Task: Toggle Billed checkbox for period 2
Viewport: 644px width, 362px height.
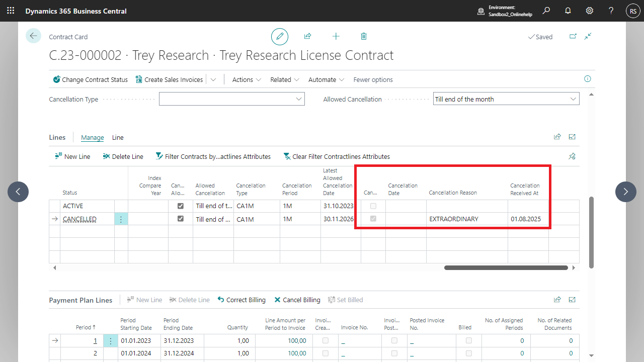Action: click(469, 353)
